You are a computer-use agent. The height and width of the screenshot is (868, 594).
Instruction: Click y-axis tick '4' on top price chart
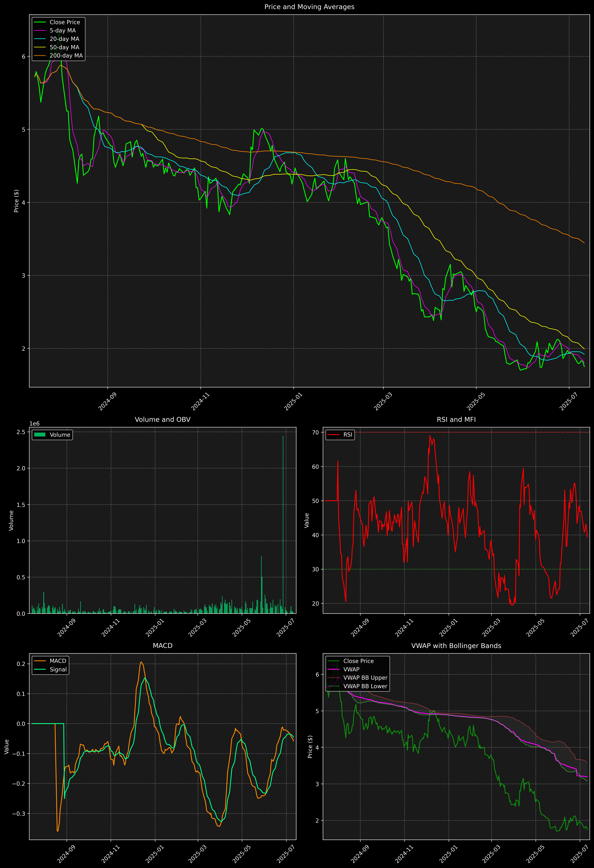[23, 202]
